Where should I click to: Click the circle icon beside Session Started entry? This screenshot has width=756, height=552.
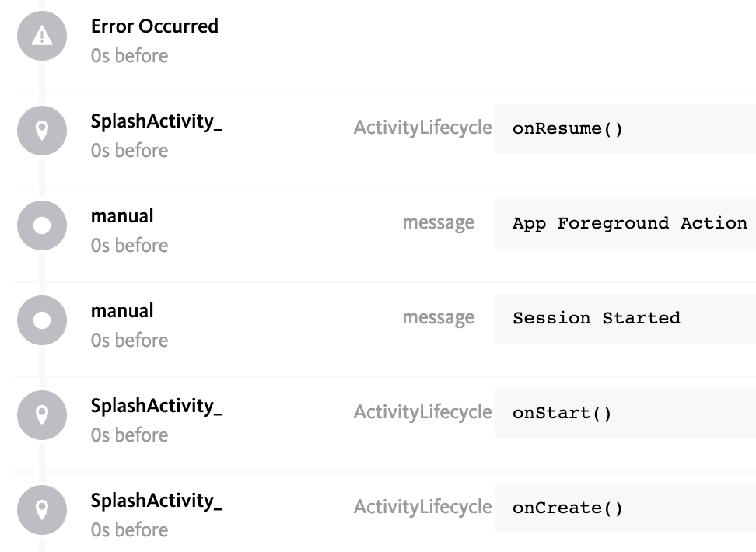point(41,320)
